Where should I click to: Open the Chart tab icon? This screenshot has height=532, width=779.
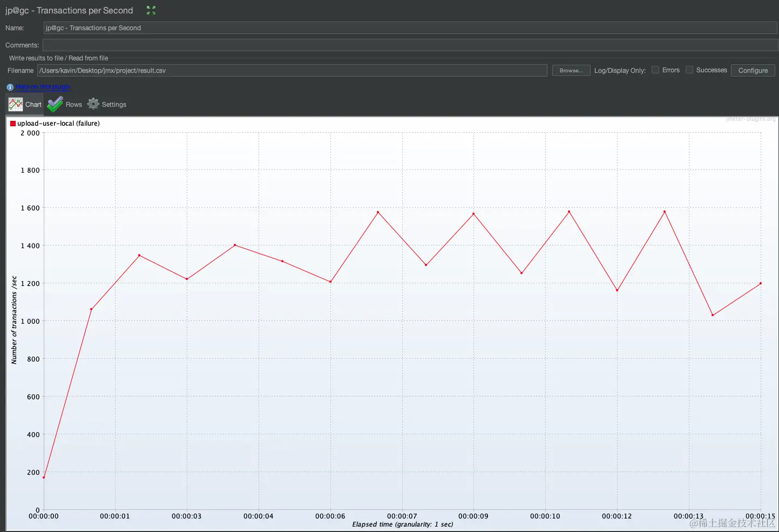(x=16, y=104)
